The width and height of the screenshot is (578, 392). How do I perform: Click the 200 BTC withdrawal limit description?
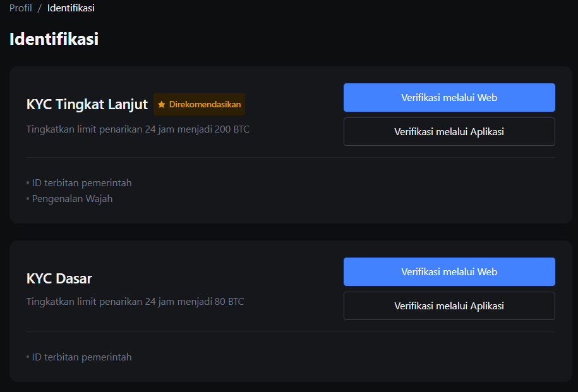pos(137,129)
